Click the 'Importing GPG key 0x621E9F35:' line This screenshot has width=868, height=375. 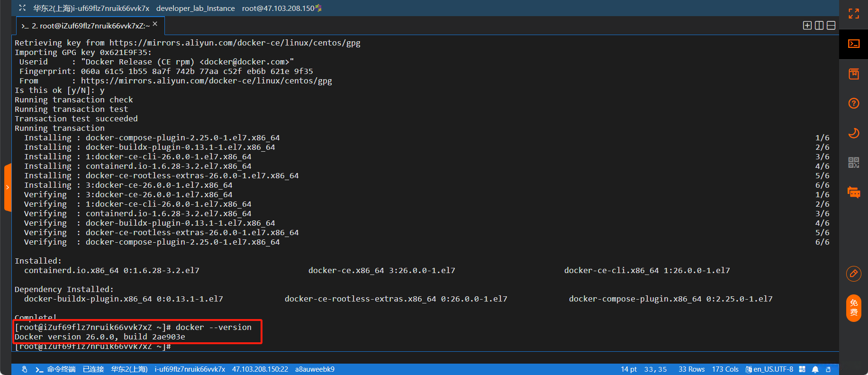[x=83, y=52]
